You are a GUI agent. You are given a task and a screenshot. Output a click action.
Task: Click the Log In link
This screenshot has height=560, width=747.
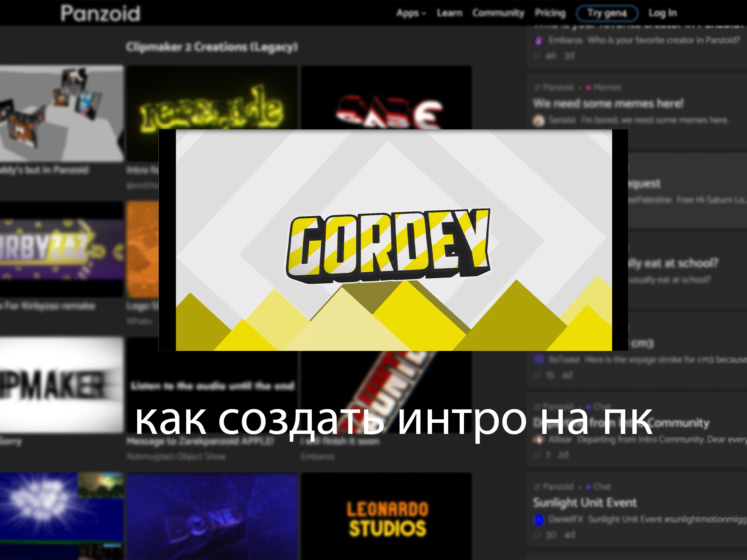tap(662, 13)
